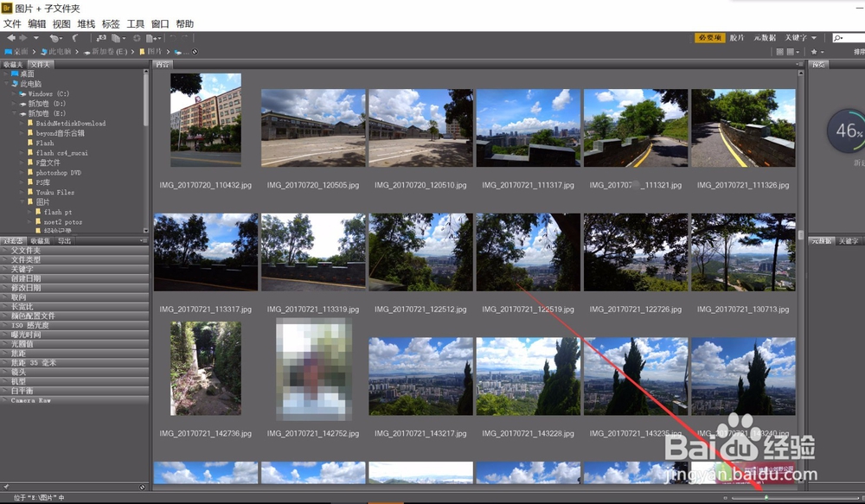Screen dimensions: 865x504
Task: Click the Bridge app icon in title bar
Action: (x=7, y=9)
